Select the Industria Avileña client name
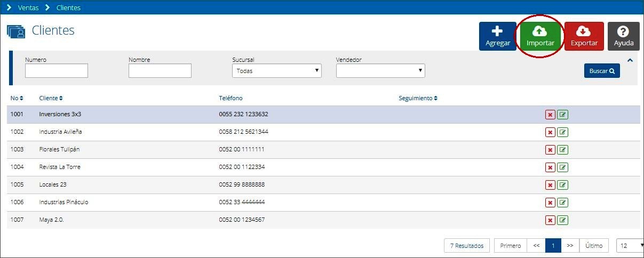The width and height of the screenshot is (644, 258). pos(61,132)
